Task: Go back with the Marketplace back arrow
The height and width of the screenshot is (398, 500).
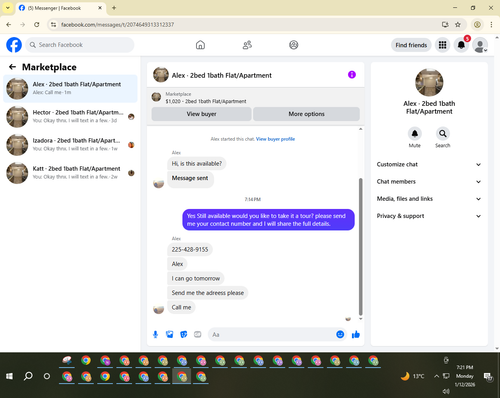Action: tap(12, 67)
